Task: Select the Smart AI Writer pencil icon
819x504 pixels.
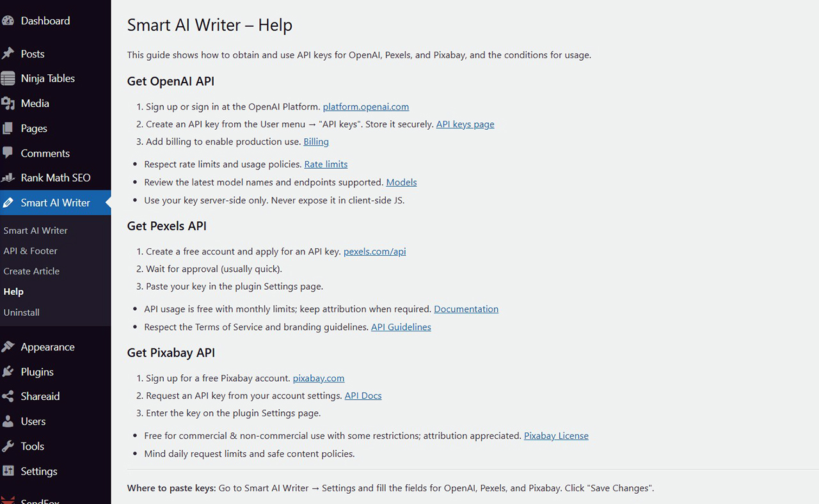Action: pos(9,202)
